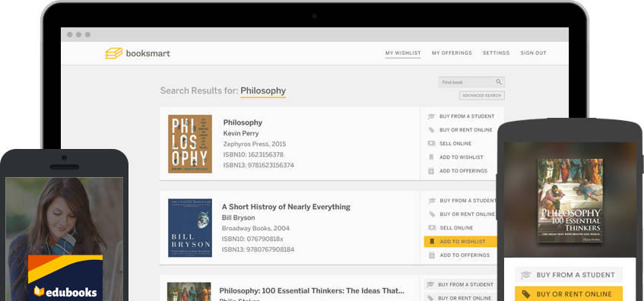Open the title A Short Histroy of Nearly Everything

[x=287, y=207]
